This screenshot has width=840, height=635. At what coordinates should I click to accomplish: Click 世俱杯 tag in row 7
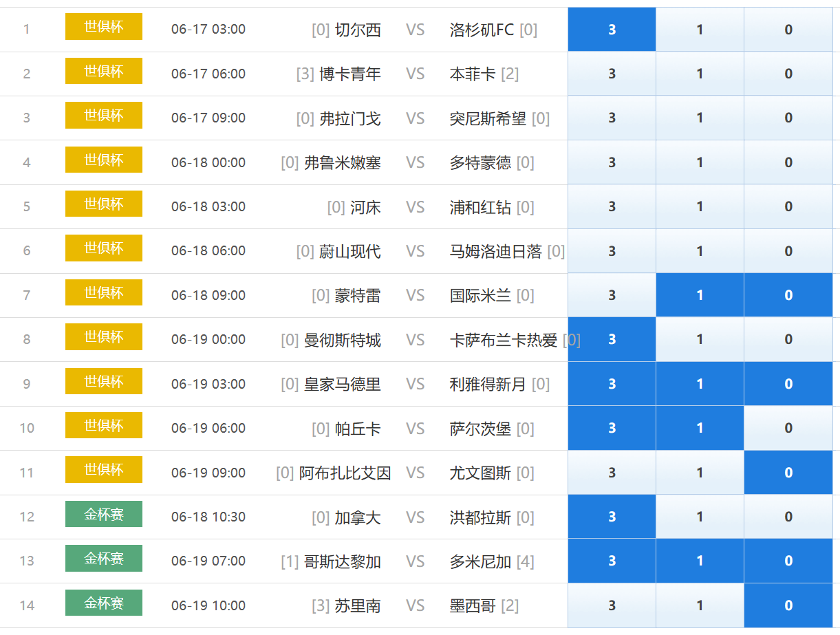pos(104,292)
